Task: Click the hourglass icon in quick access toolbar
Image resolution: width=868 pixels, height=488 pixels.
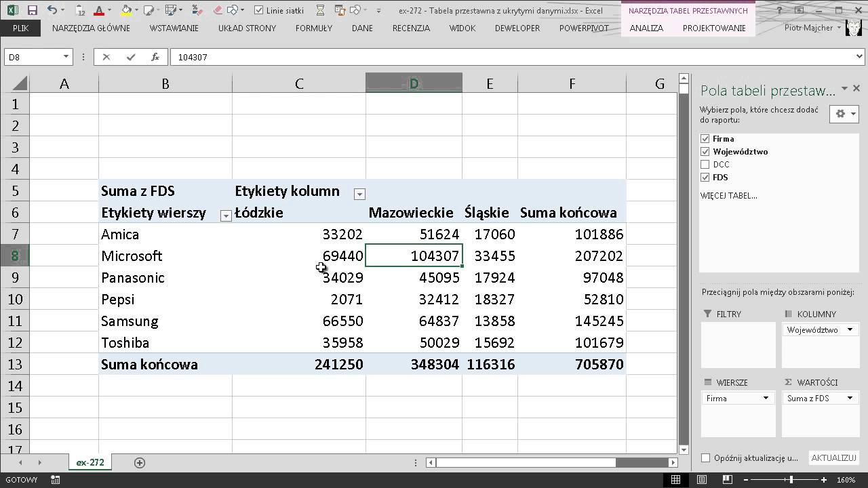Action: coord(321,11)
